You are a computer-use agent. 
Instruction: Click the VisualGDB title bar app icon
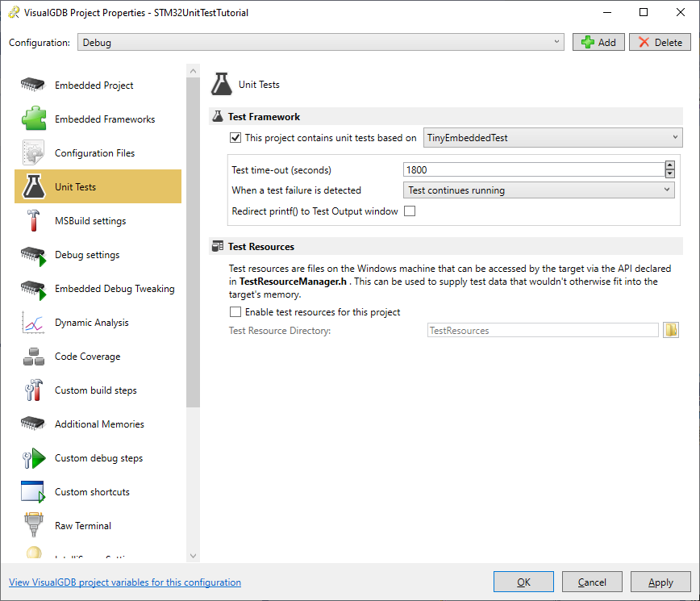(14, 12)
